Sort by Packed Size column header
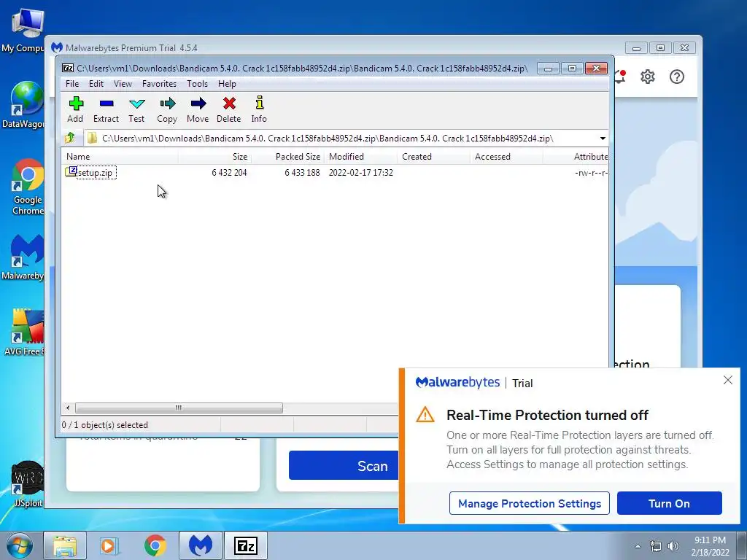 [287, 157]
